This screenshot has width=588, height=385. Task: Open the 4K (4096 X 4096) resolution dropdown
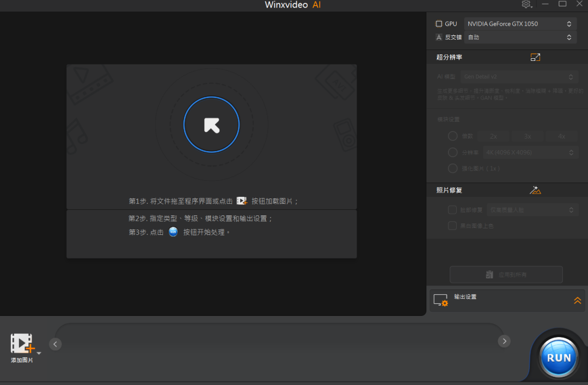click(x=530, y=152)
